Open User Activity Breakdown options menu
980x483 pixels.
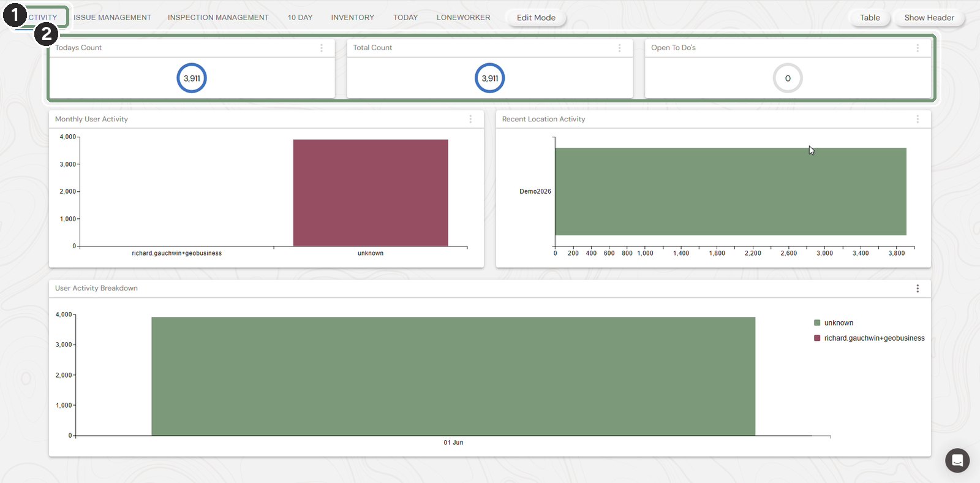(x=918, y=288)
